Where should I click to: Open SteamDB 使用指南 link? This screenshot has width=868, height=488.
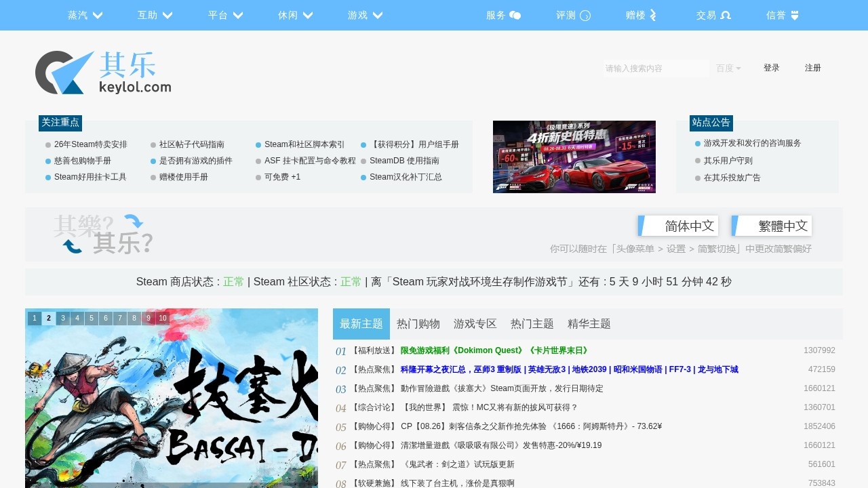[404, 161]
